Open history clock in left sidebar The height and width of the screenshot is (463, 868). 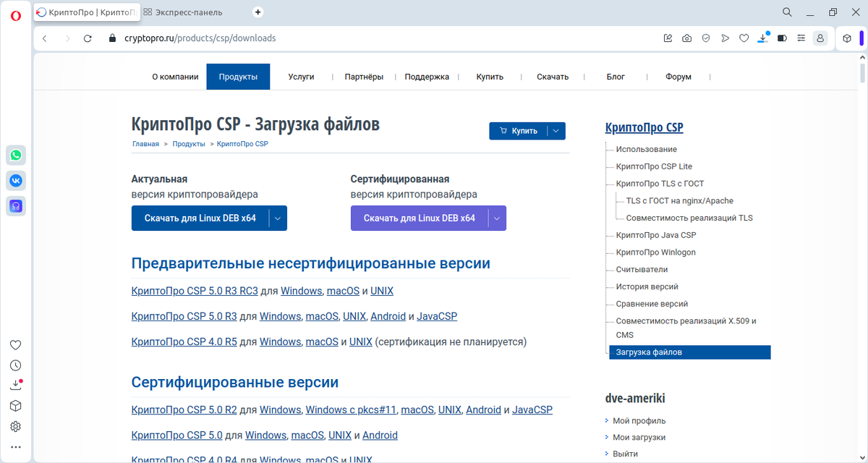point(16,365)
